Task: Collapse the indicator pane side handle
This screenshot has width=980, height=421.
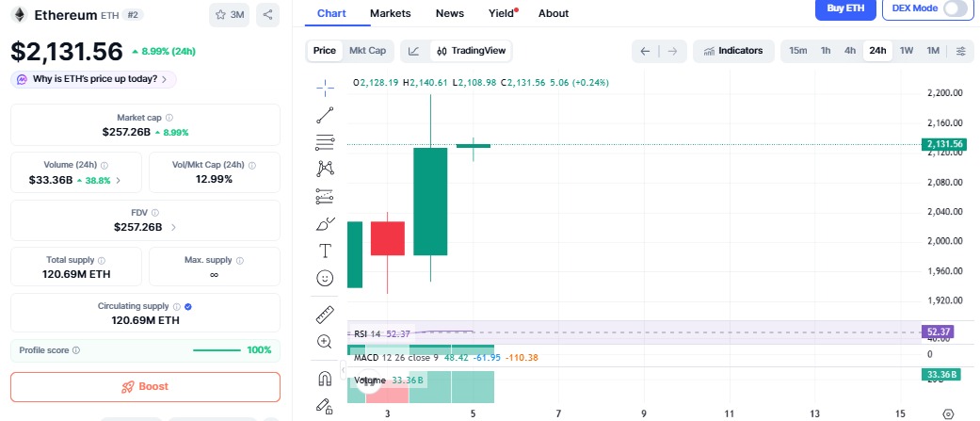Action: pos(343,370)
